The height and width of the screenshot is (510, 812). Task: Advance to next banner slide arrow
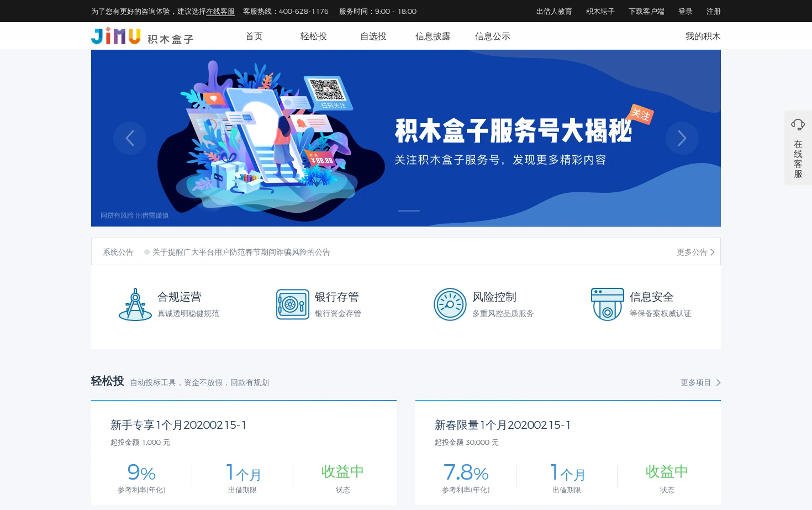[x=682, y=138]
